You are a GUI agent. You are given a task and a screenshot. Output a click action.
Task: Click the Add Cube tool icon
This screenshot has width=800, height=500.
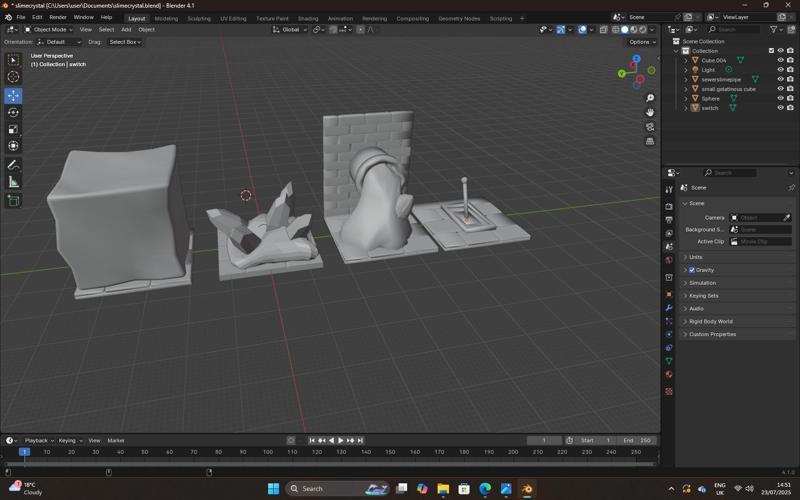[13, 200]
